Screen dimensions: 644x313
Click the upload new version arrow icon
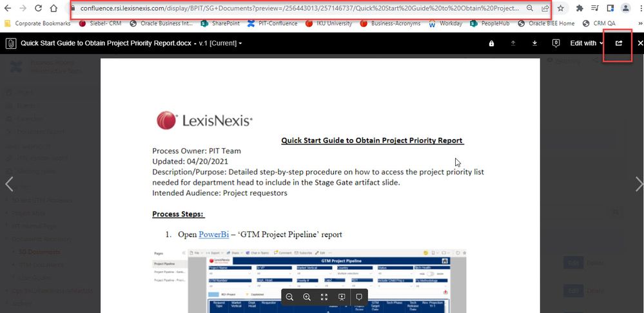pyautogui.click(x=513, y=43)
